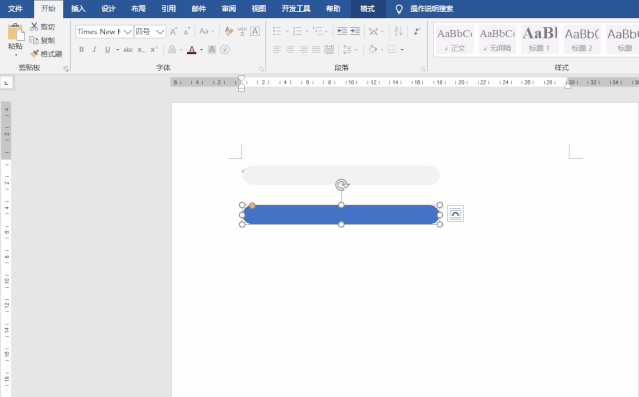Open the 审阅 Review tab
This screenshot has height=397, width=639.
[x=229, y=9]
